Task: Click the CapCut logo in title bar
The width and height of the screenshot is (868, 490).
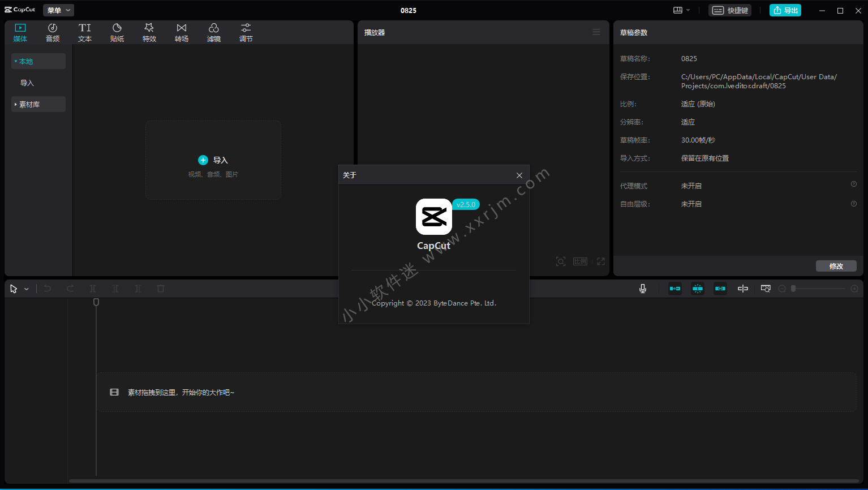Action: click(x=20, y=10)
